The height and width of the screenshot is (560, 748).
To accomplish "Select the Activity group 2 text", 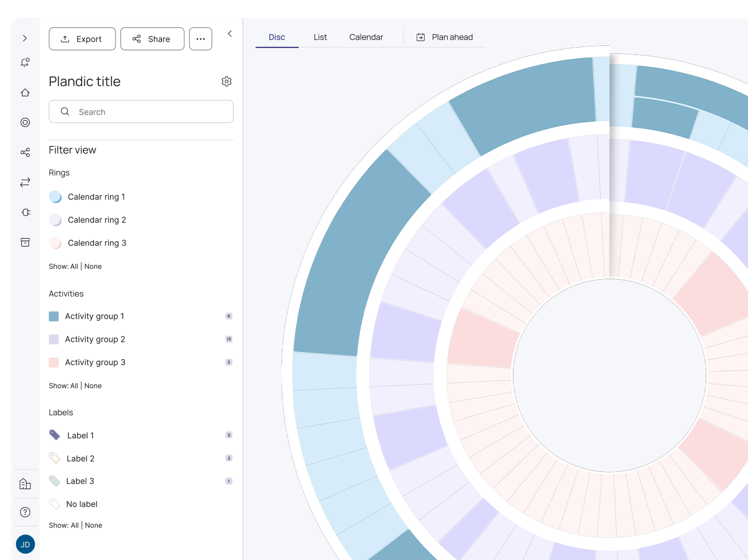I will (x=95, y=339).
